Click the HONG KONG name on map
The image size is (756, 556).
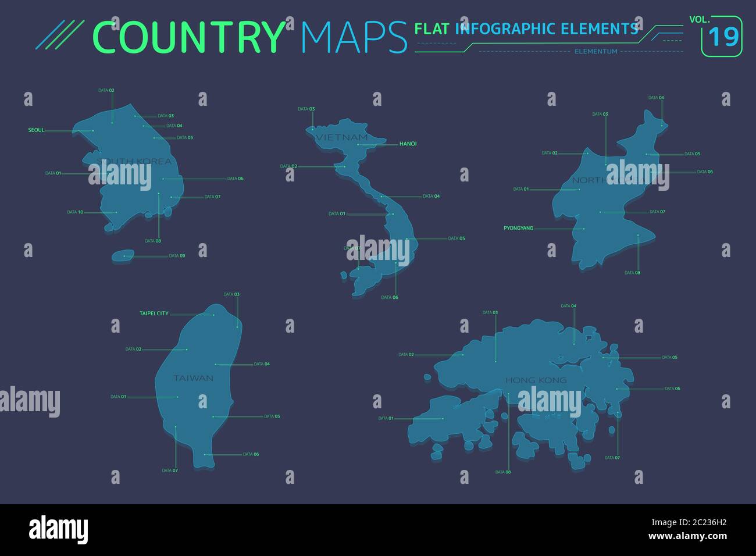pos(536,380)
